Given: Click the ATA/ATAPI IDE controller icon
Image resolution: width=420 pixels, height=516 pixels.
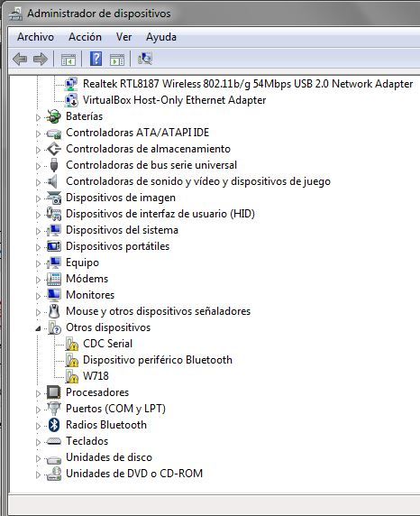Looking at the screenshot, I should click(53, 133).
